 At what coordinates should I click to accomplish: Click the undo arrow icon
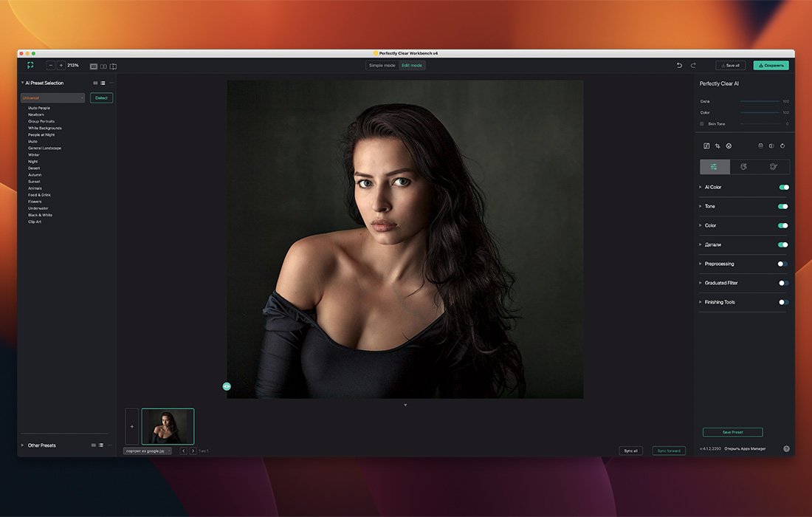(680, 66)
